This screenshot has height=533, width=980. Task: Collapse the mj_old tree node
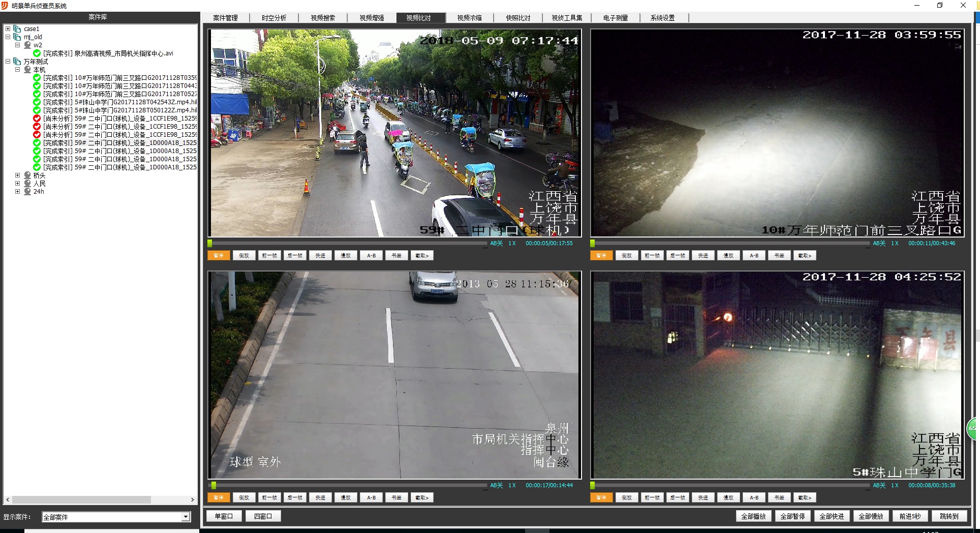tap(8, 37)
